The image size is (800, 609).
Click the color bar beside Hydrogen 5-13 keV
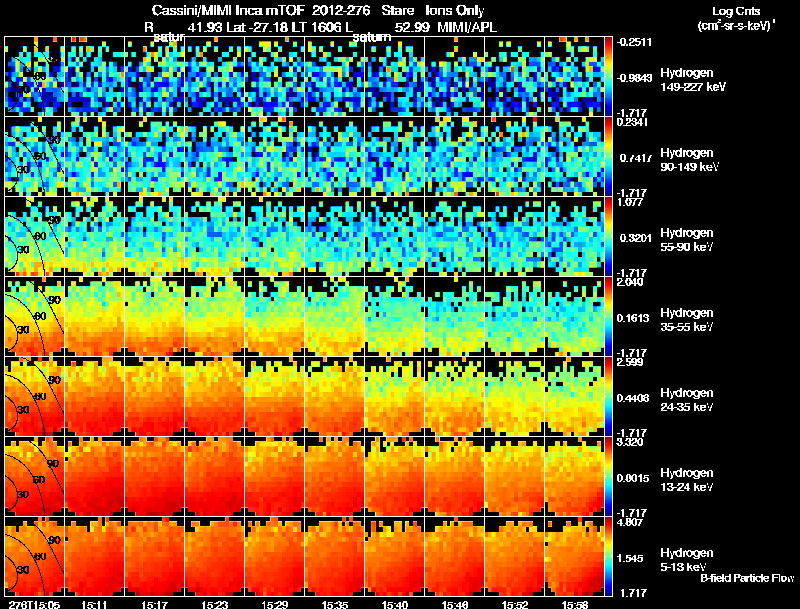(608, 556)
